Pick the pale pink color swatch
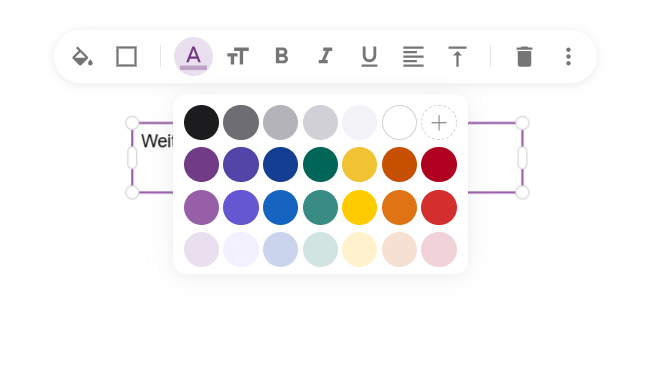 439,250
